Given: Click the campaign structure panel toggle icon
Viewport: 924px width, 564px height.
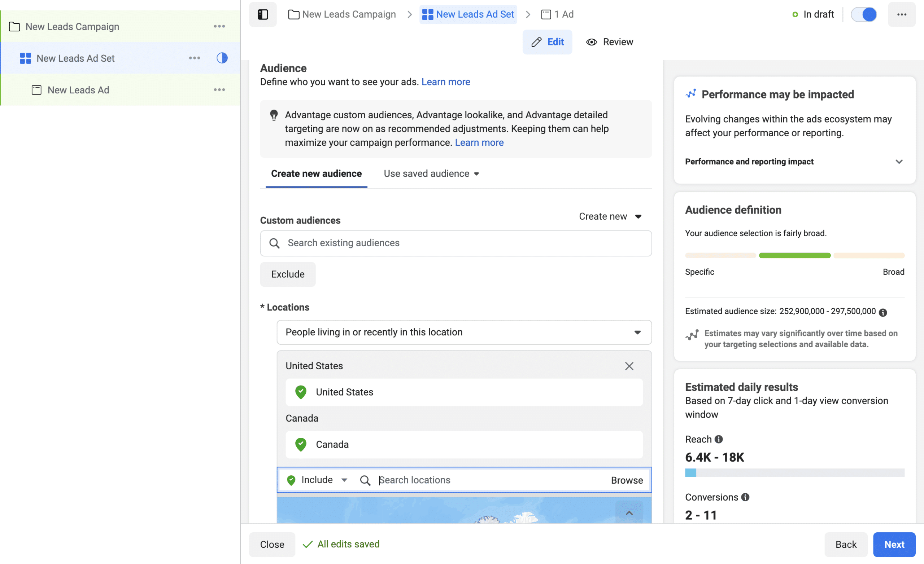Looking at the screenshot, I should pyautogui.click(x=263, y=14).
